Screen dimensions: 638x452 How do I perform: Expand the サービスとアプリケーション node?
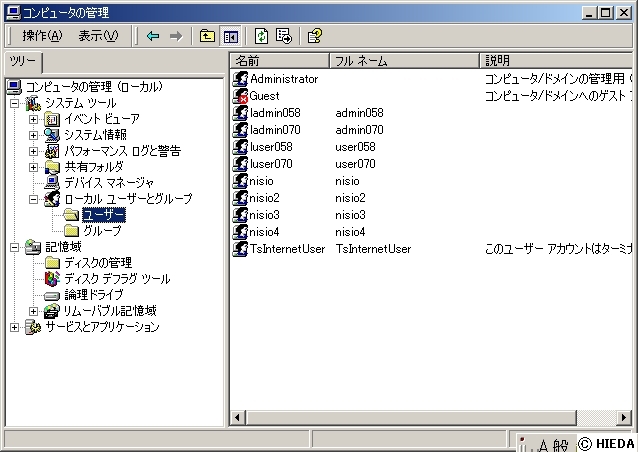(x=15, y=327)
